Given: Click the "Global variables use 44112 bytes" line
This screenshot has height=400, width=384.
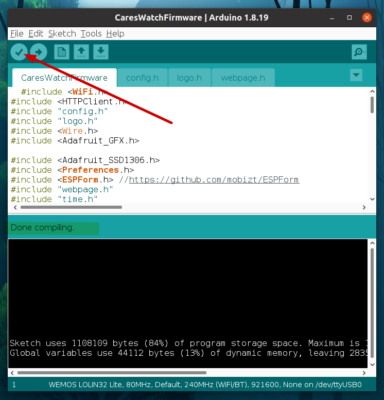Looking at the screenshot, I should [x=188, y=353].
